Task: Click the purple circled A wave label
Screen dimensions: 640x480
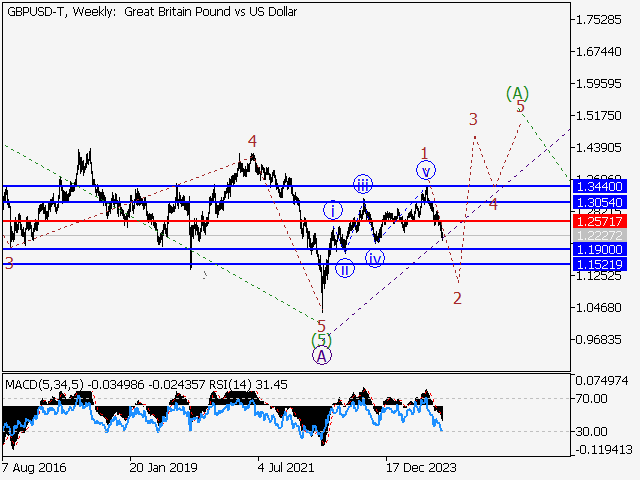Action: click(321, 355)
